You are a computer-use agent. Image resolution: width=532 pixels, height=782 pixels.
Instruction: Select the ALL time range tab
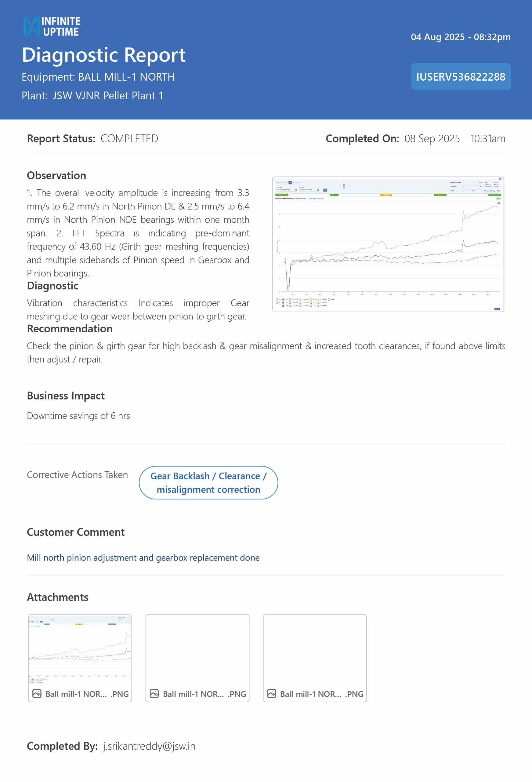[x=299, y=183]
